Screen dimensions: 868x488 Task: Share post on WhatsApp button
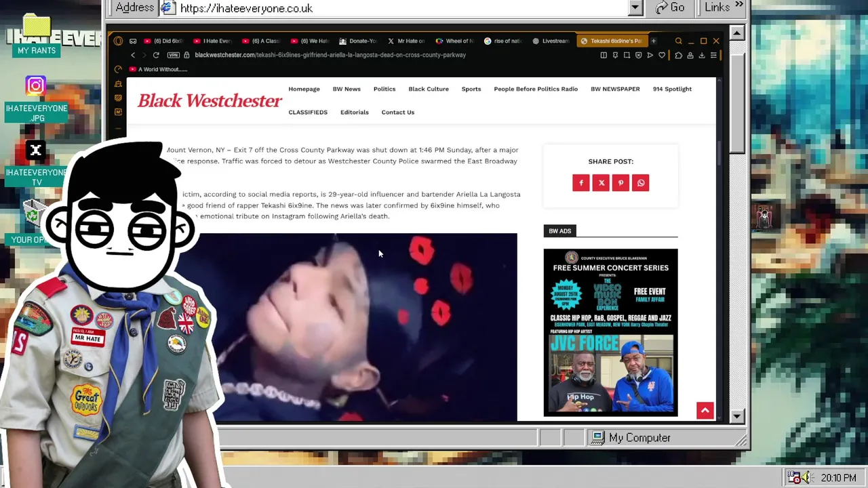click(641, 183)
